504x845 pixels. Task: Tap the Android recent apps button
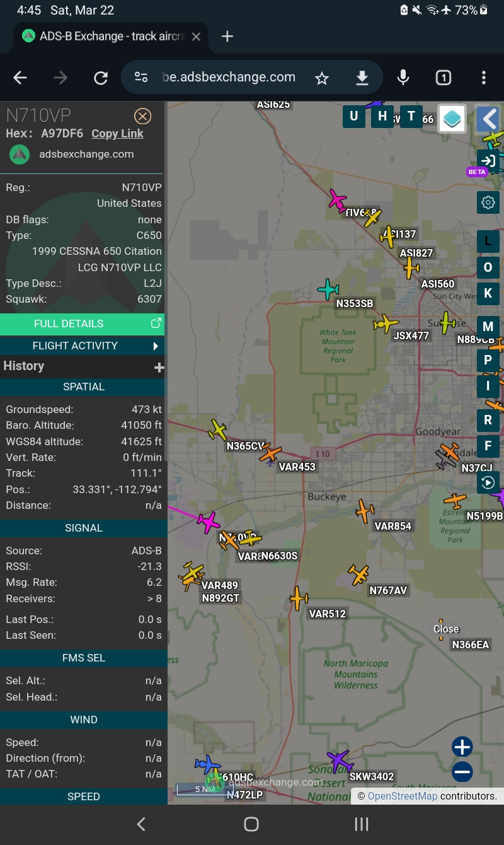(x=361, y=824)
